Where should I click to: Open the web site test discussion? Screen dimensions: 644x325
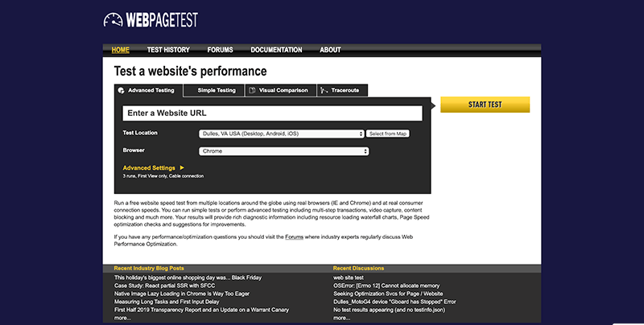349,278
